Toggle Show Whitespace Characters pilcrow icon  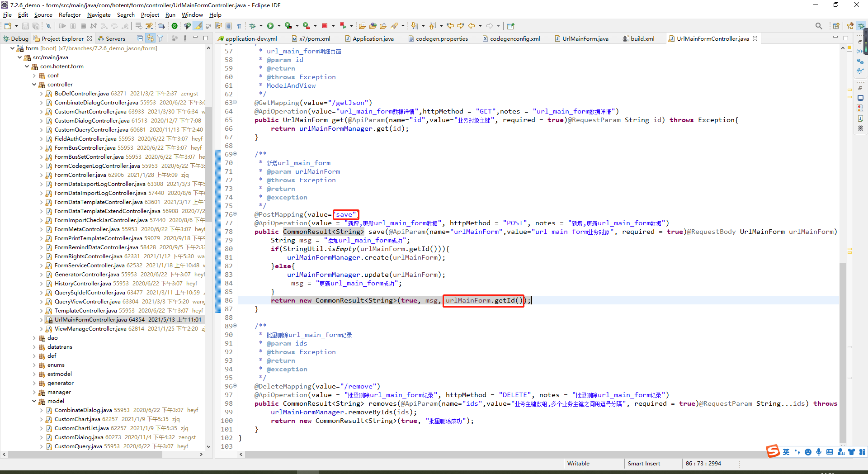pyautogui.click(x=239, y=26)
